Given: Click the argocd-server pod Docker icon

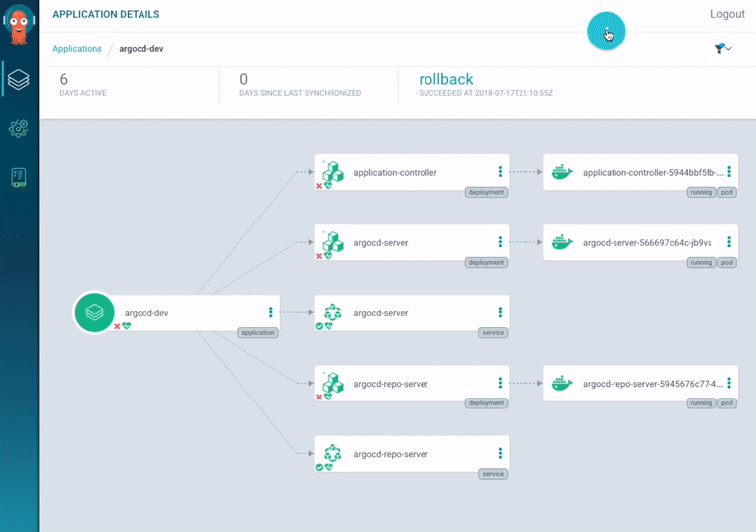Looking at the screenshot, I should 562,242.
